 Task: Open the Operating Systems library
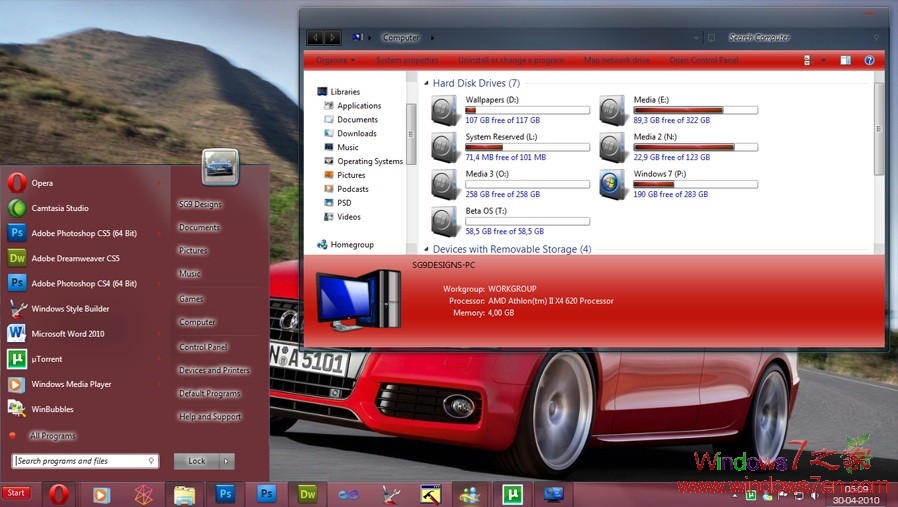pyautogui.click(x=369, y=161)
